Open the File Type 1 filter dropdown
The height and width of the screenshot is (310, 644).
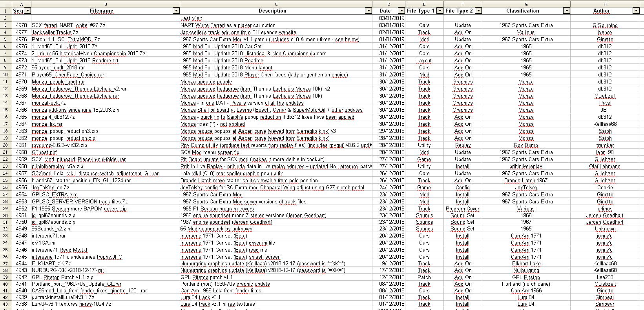440,11
